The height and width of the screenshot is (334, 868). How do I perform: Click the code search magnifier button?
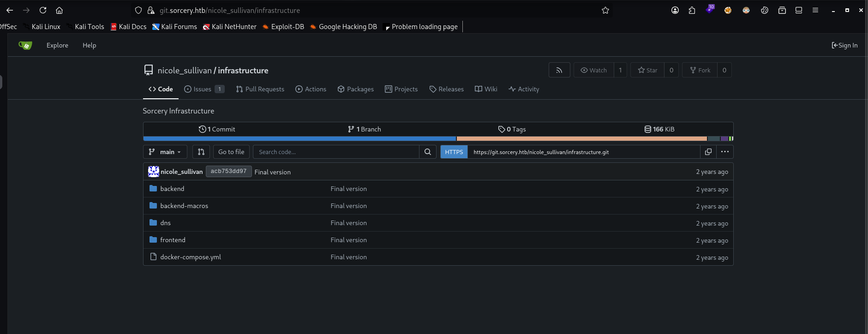tap(428, 152)
